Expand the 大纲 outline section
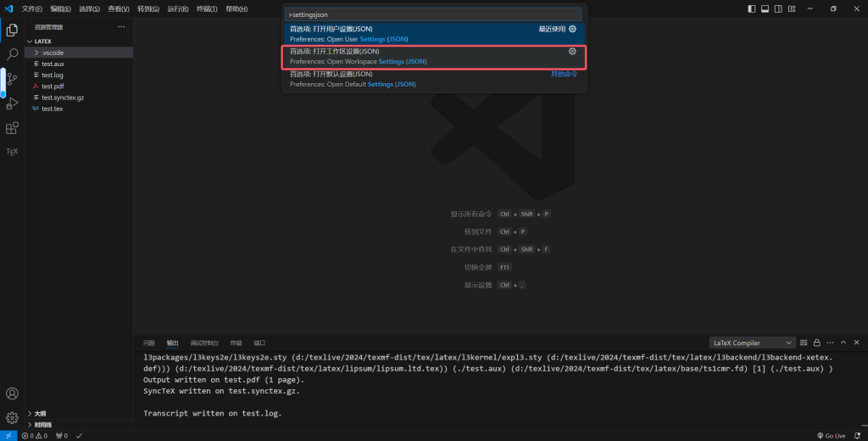 (77, 413)
